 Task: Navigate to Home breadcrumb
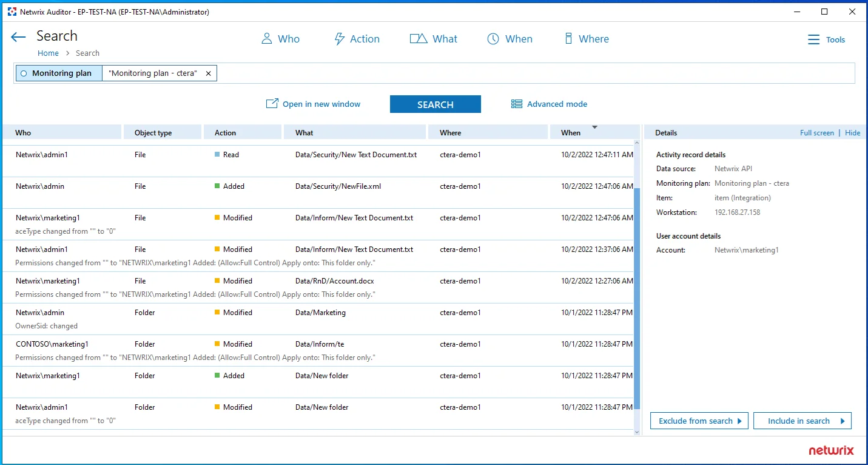pos(49,53)
